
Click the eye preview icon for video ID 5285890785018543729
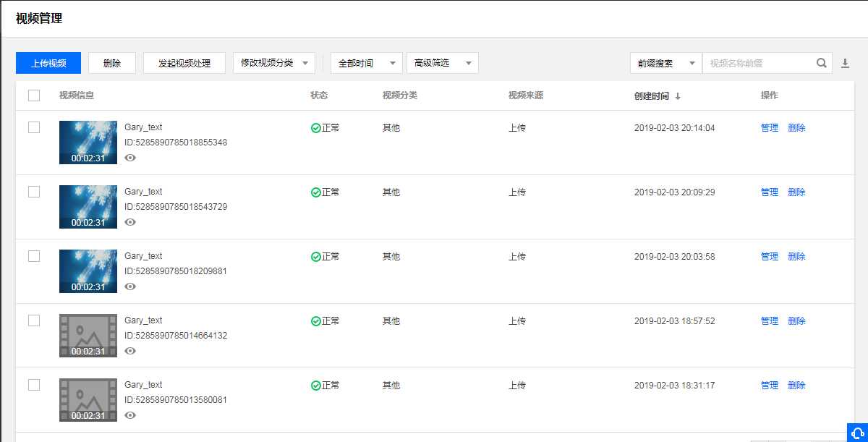point(130,222)
